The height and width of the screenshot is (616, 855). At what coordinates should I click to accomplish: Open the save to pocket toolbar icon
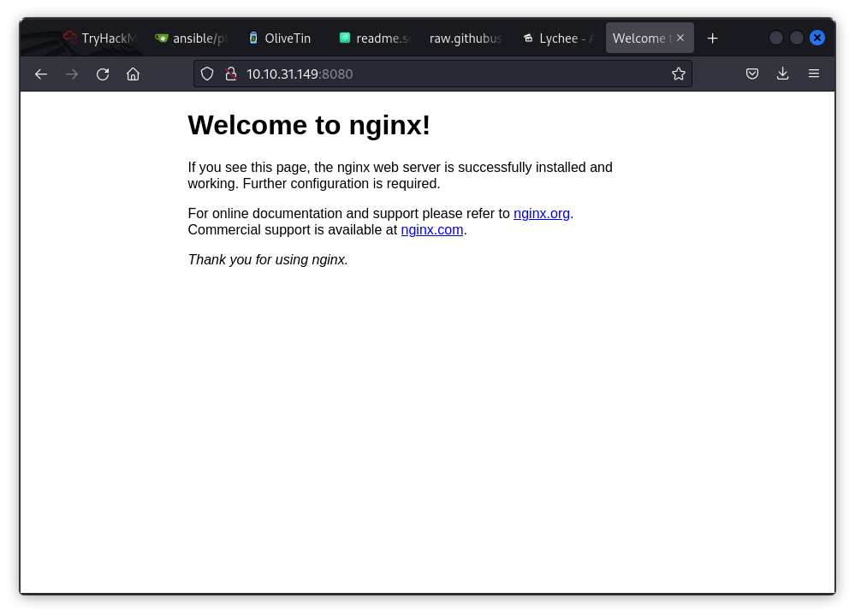[751, 74]
